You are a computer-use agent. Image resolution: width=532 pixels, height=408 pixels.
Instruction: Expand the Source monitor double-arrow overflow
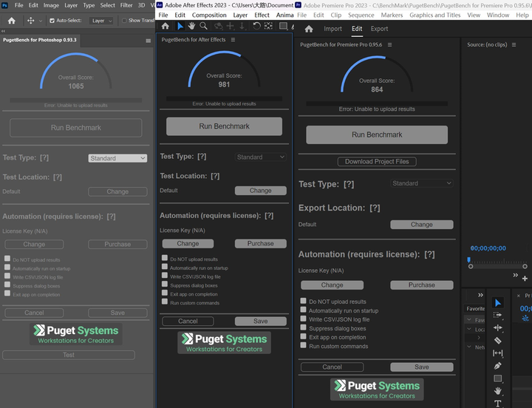click(x=516, y=275)
